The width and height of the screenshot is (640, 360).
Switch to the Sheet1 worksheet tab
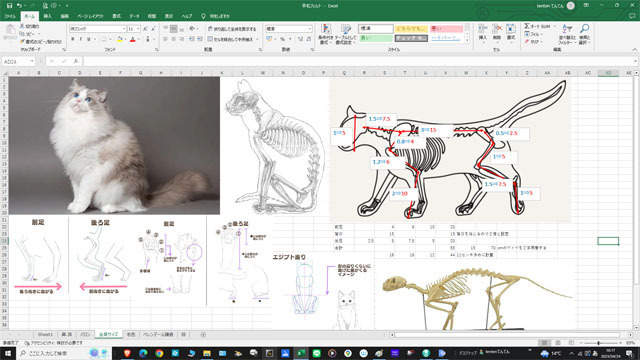45,335
